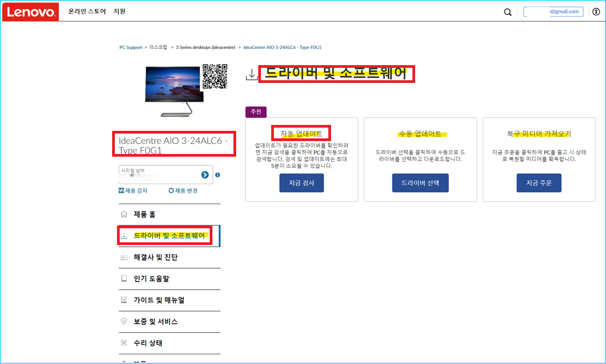
Task: Click the IdeaCentre AIO 3-24ALC6 product title
Action: (173, 145)
